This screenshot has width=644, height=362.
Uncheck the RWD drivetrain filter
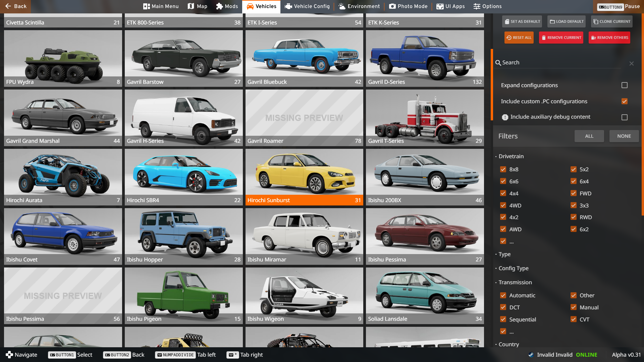tap(574, 217)
